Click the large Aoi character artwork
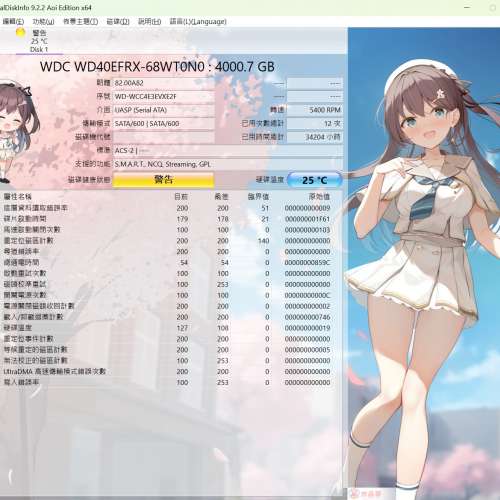The image size is (500, 500). pyautogui.click(x=424, y=263)
